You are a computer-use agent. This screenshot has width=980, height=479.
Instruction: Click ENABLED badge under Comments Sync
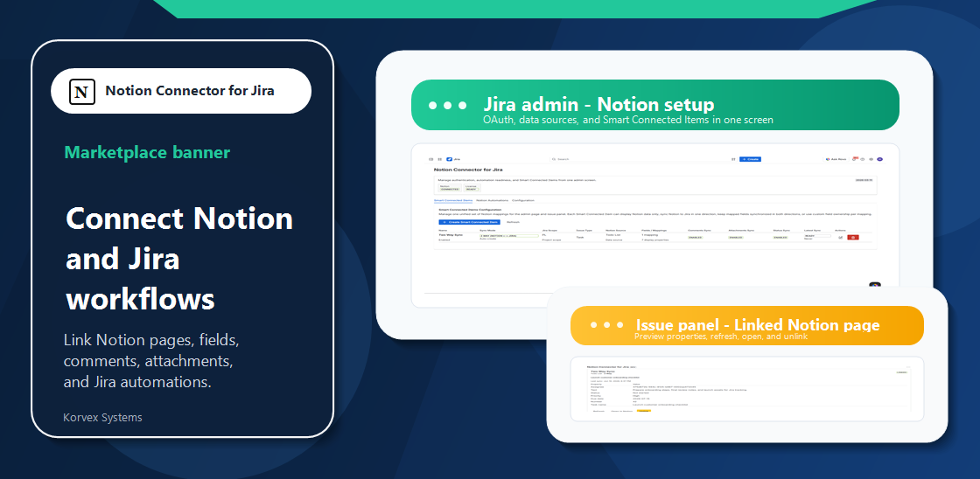tap(696, 237)
